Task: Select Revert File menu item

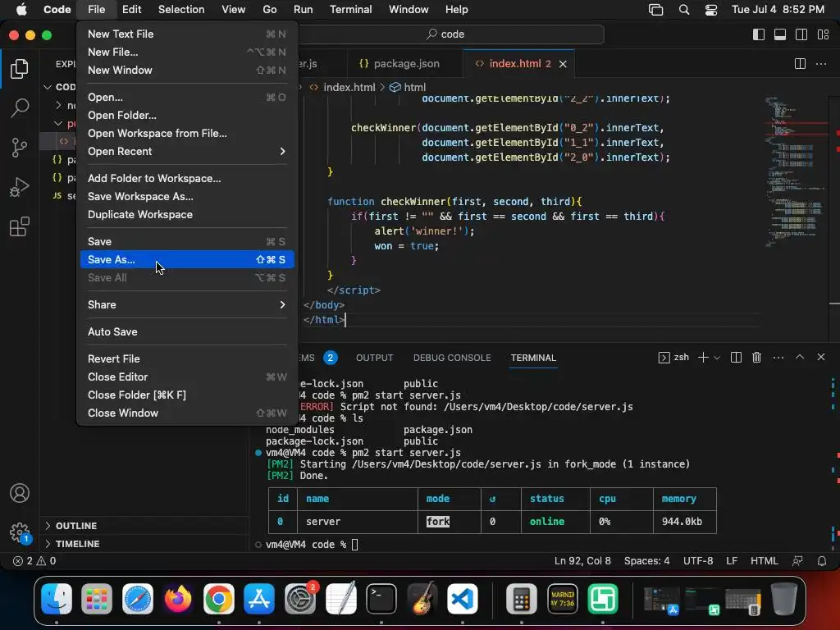Action: point(187,359)
